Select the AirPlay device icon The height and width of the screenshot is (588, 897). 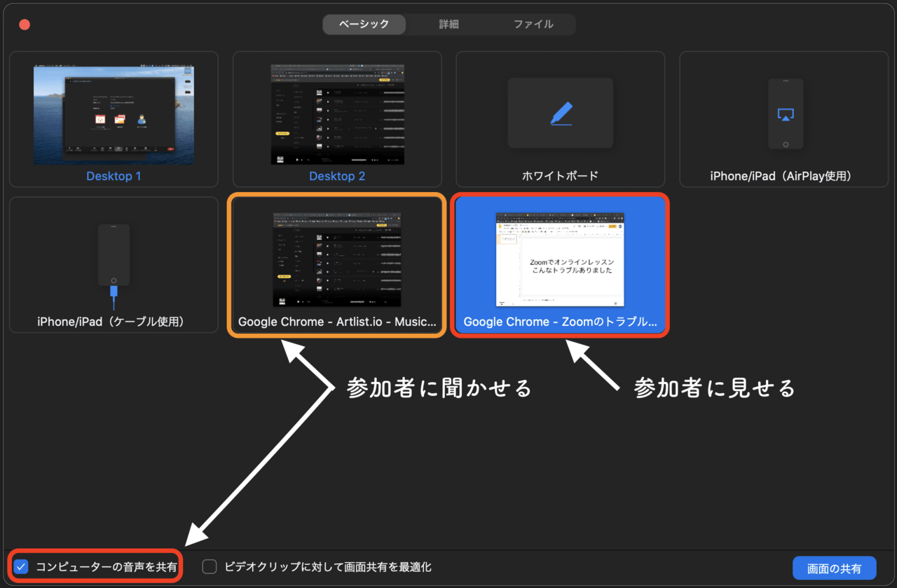coord(785,114)
